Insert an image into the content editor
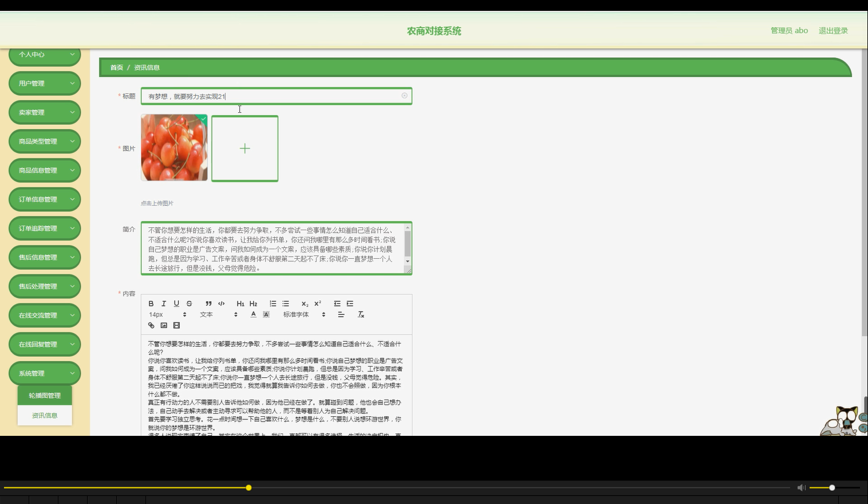 (x=164, y=325)
